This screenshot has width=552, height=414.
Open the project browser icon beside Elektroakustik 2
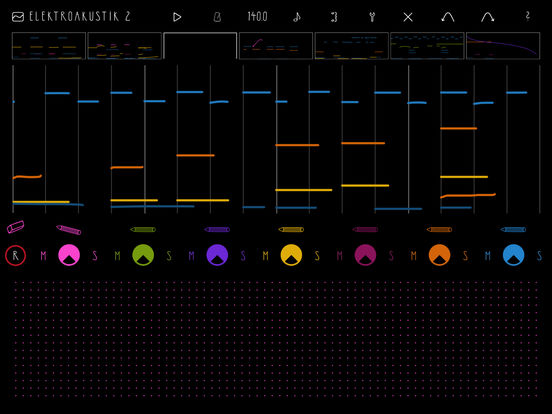[18, 17]
